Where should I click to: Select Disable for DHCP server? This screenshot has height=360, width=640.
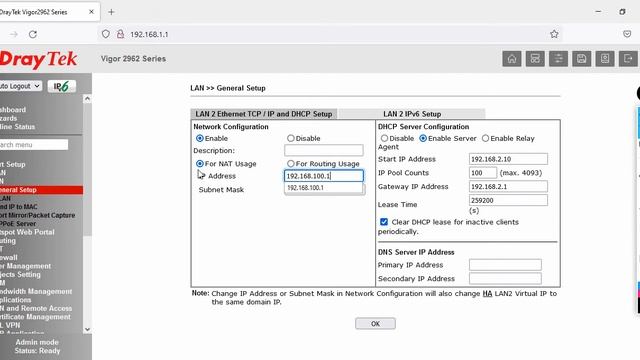[384, 138]
